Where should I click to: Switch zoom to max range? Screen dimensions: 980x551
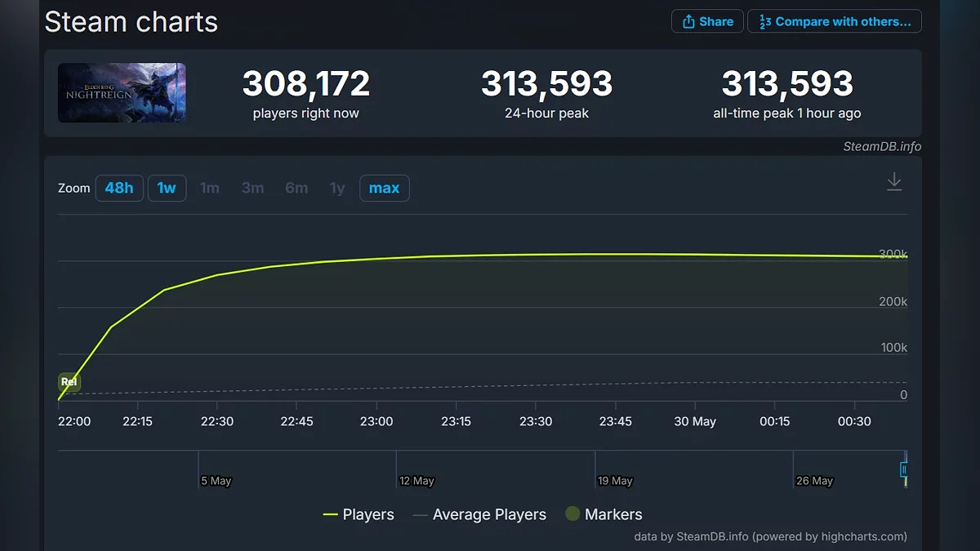pos(384,188)
